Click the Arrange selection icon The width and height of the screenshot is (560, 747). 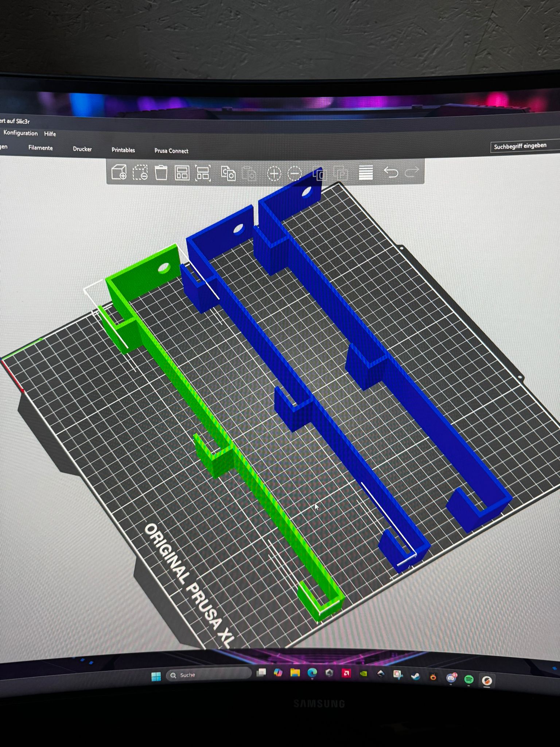click(203, 173)
